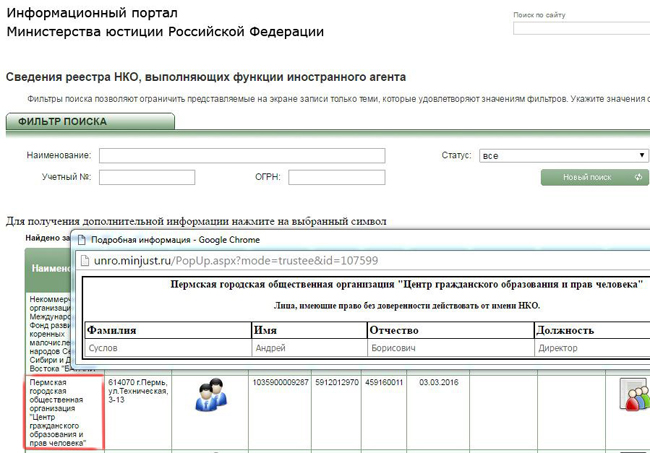Click the trustees icon with two blue people
650x453 pixels.
pyautogui.click(x=211, y=393)
